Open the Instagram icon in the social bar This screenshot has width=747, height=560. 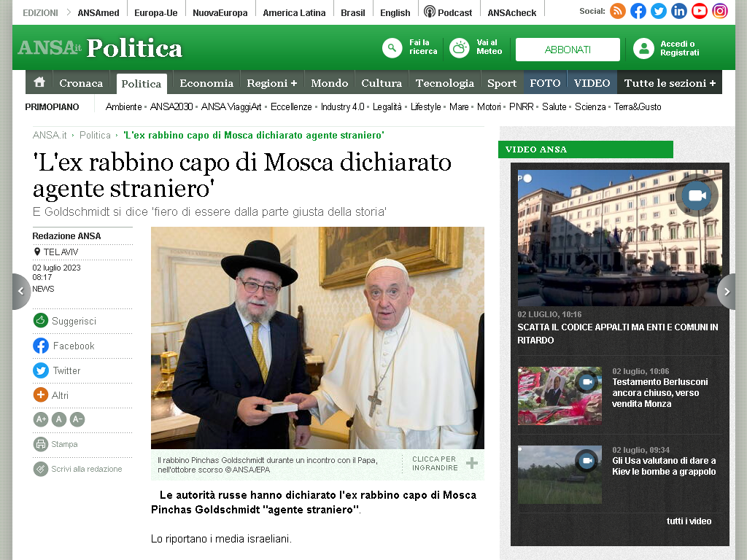pyautogui.click(x=720, y=11)
